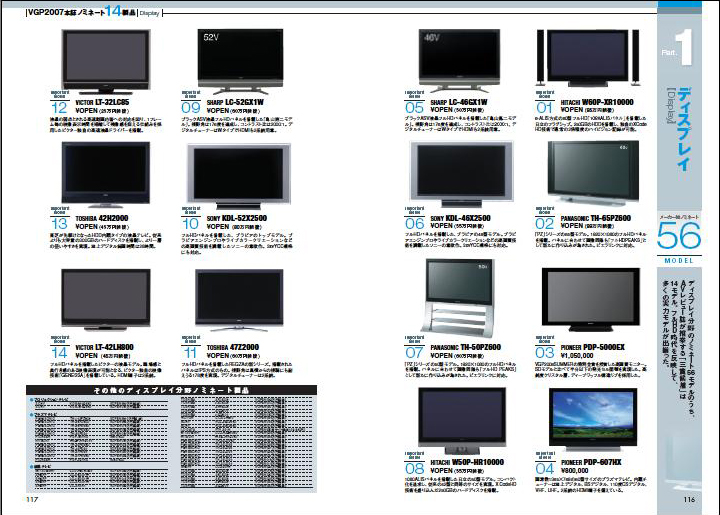Viewport: 720px width, 515px height.
Task: Open the HITACHI W60P-XR10000 TV photo with speakers
Action: [588, 58]
